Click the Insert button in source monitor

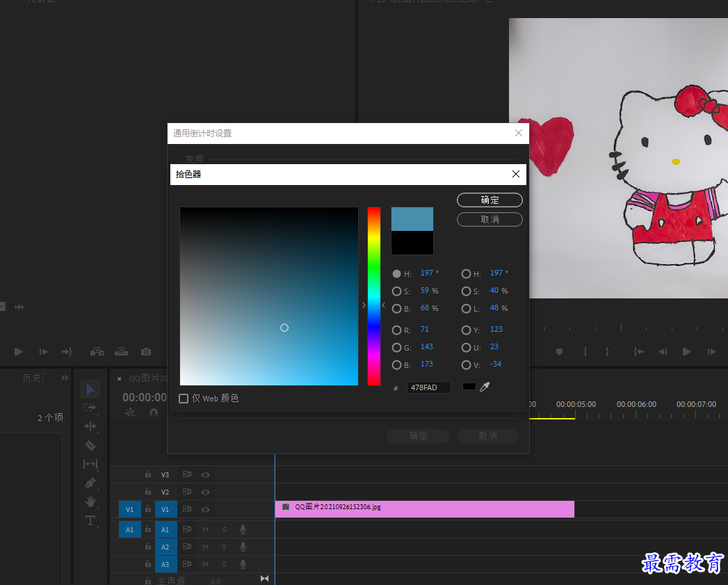(x=97, y=351)
